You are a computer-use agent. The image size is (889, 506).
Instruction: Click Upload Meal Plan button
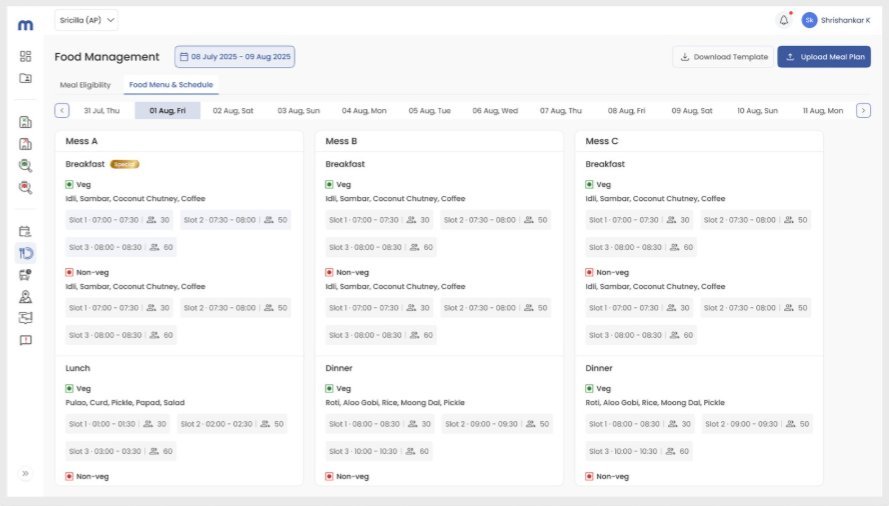tap(824, 57)
